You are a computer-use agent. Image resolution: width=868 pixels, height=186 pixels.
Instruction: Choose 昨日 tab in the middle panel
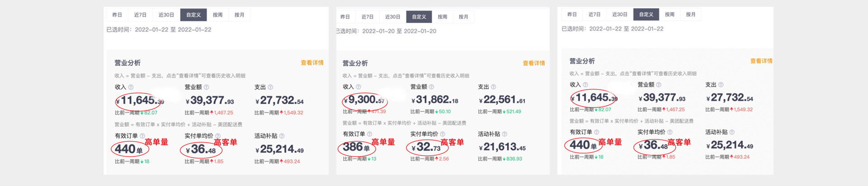345,17
